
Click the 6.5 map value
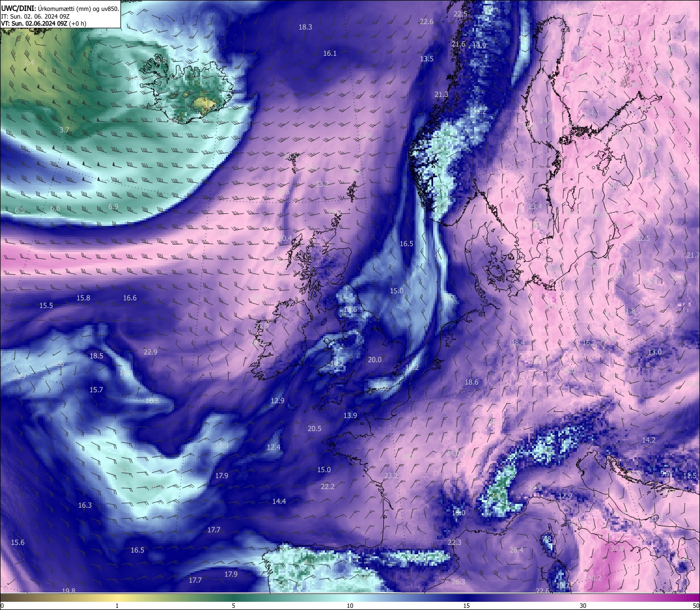point(20,210)
